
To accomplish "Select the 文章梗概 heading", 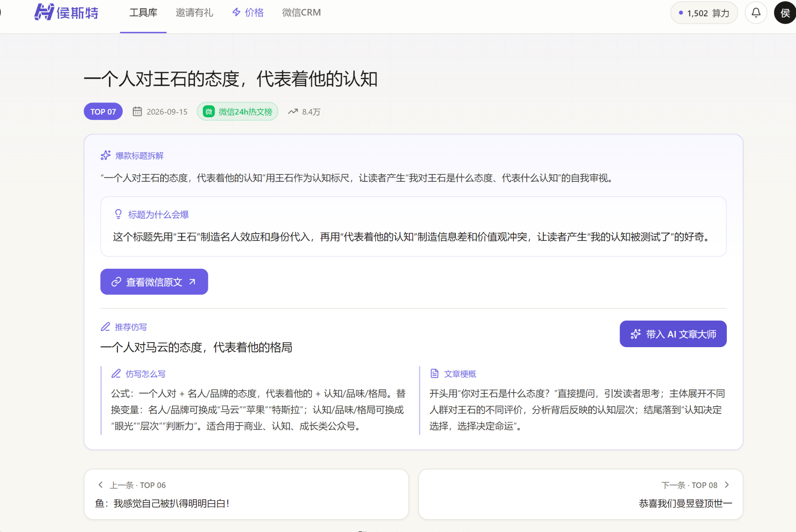I will (x=460, y=374).
